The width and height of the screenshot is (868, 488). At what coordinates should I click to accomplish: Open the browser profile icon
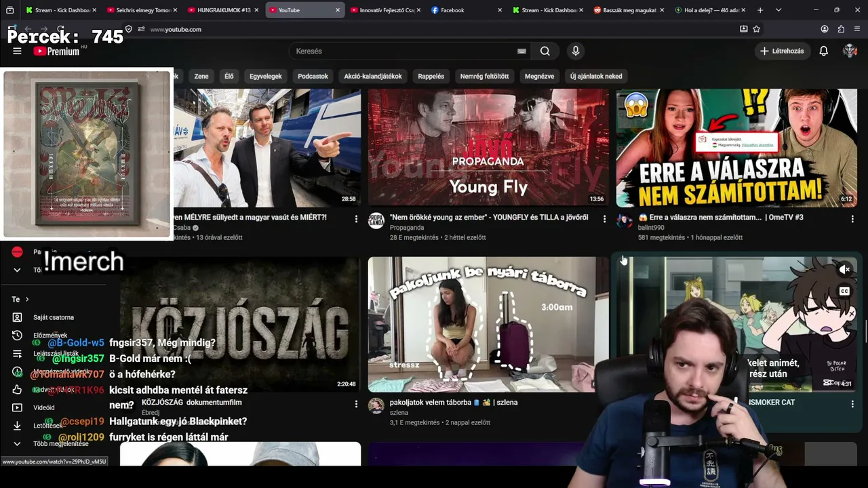click(x=825, y=29)
